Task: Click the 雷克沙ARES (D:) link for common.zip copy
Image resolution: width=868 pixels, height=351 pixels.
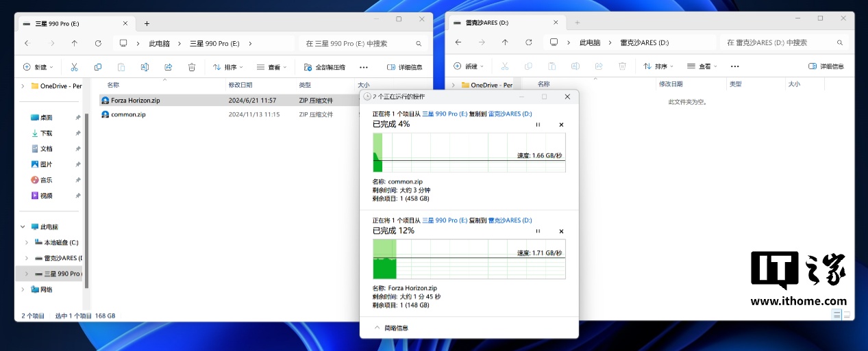Action: [510, 114]
